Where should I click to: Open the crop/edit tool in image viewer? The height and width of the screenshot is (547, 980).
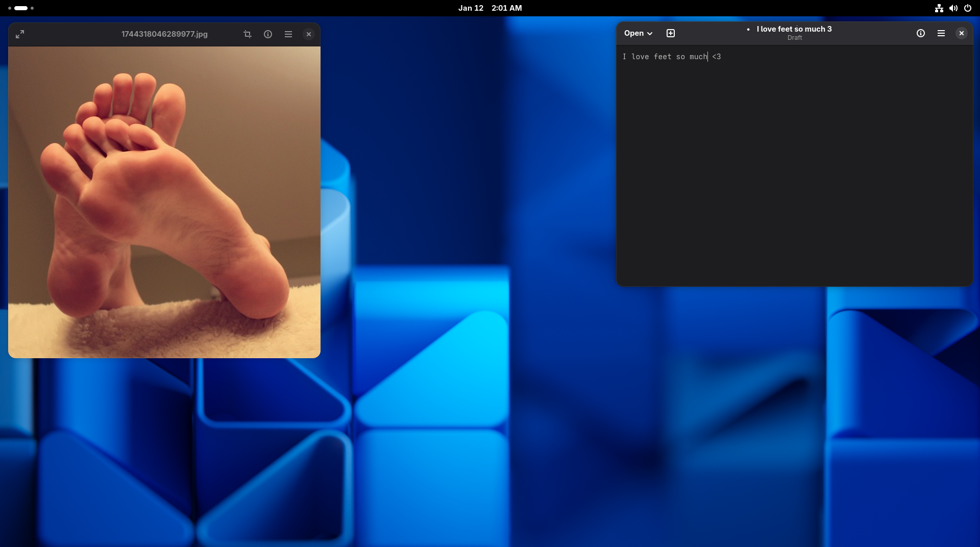coord(248,34)
